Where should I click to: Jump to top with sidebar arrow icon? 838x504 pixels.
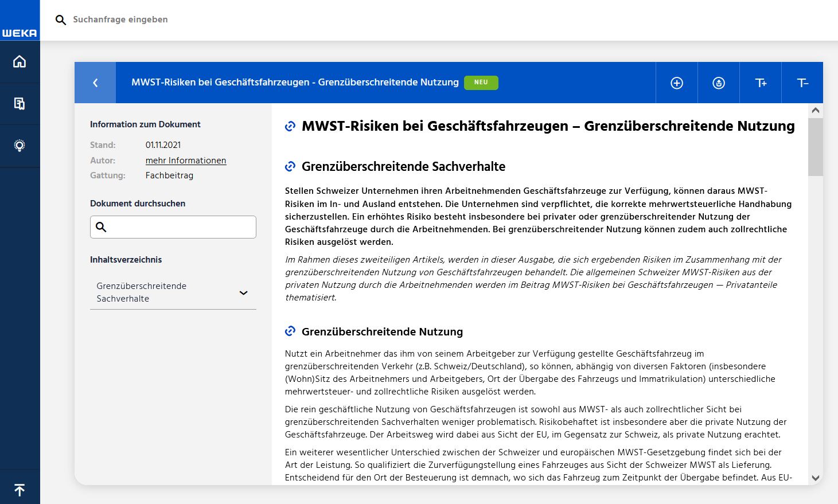tap(20, 490)
